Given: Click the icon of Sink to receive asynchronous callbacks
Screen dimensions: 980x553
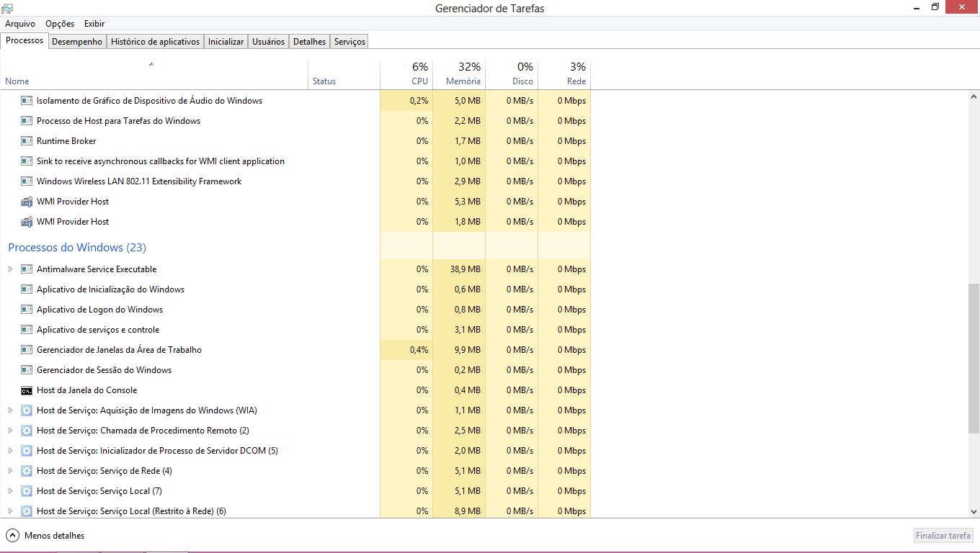Looking at the screenshot, I should point(27,161).
